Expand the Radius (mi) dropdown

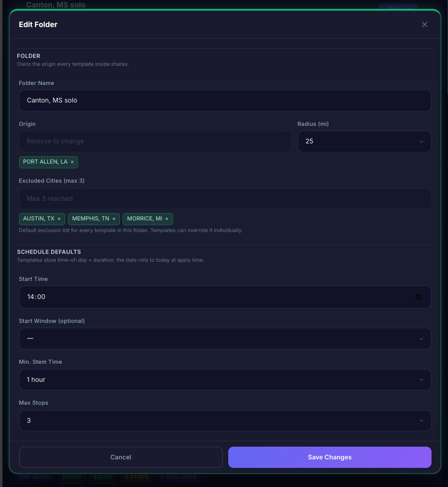pyautogui.click(x=365, y=141)
